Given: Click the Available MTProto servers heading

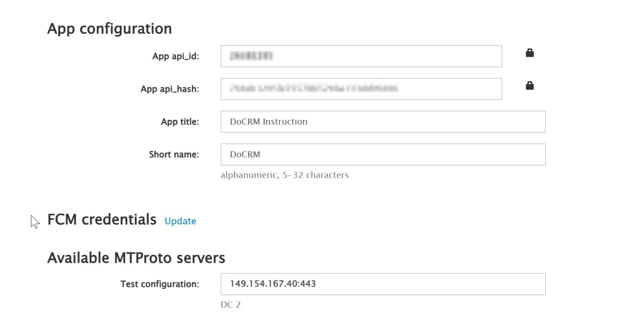Looking at the screenshot, I should 136,258.
